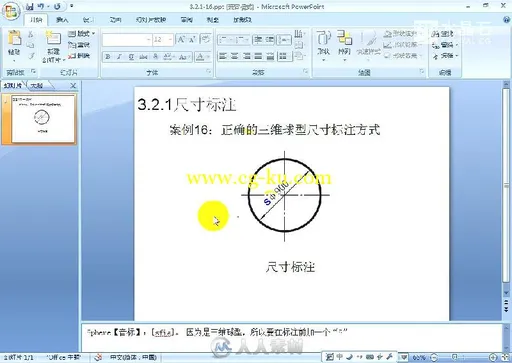Open the quick access toolbar customize arrow

(72, 6)
